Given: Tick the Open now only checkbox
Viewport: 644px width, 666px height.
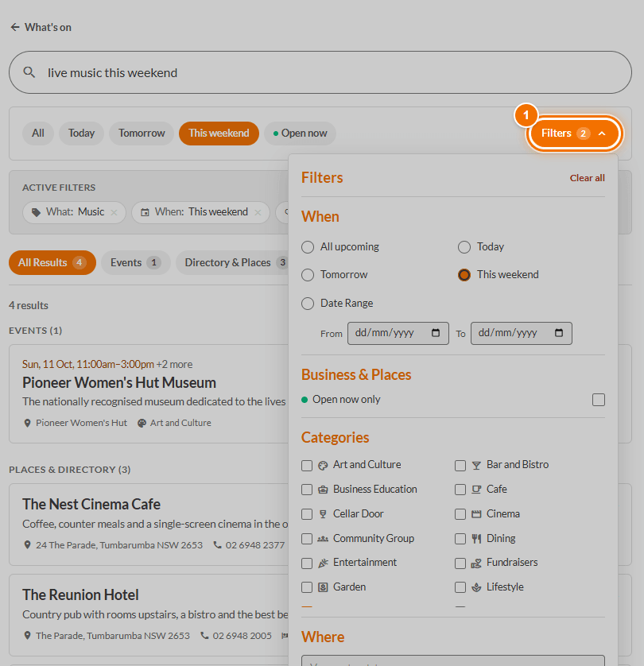Looking at the screenshot, I should coord(599,400).
